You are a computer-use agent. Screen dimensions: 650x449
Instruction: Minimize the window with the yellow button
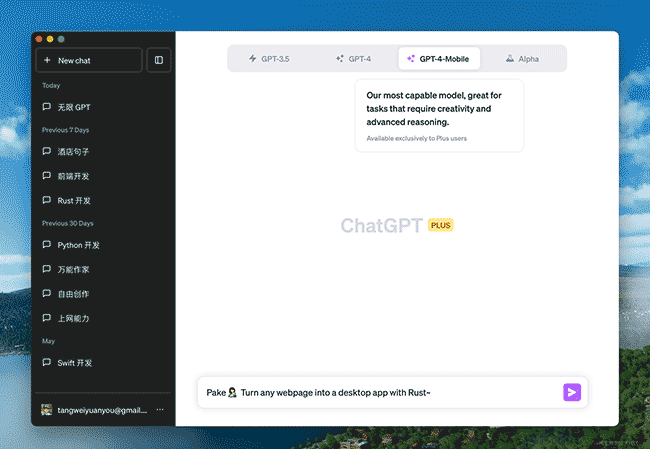[50, 39]
